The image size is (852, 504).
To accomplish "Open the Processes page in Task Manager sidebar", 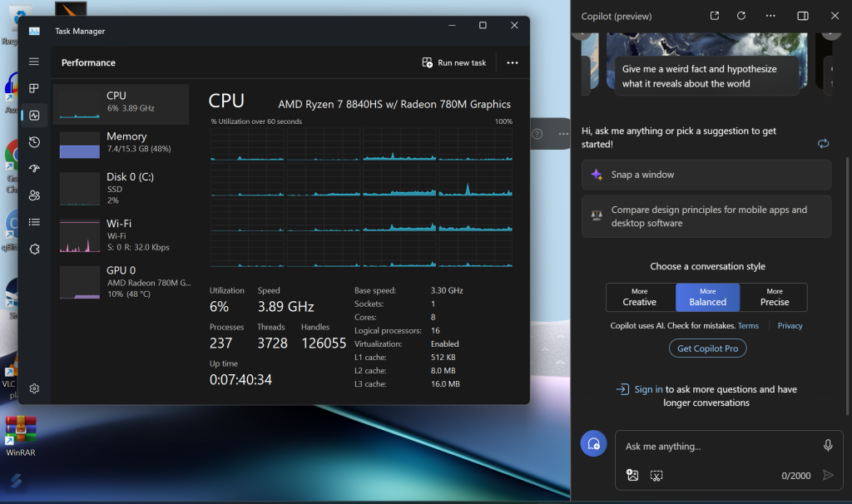I will point(34,88).
